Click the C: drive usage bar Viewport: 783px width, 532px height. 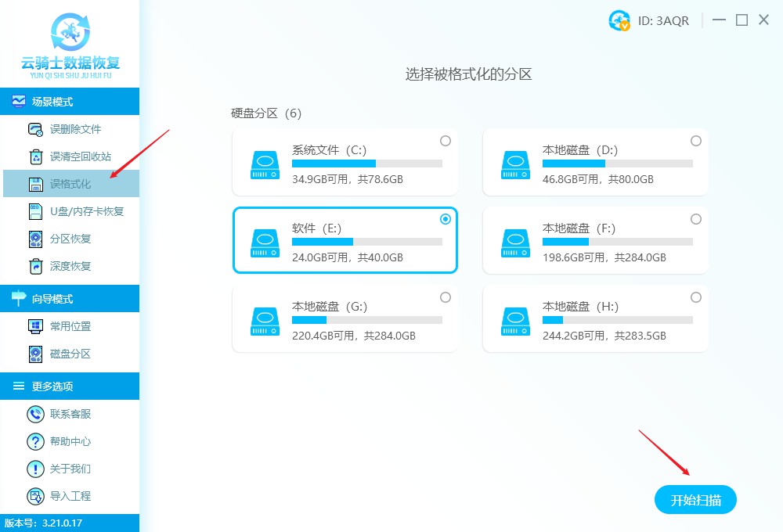pyautogui.click(x=367, y=164)
